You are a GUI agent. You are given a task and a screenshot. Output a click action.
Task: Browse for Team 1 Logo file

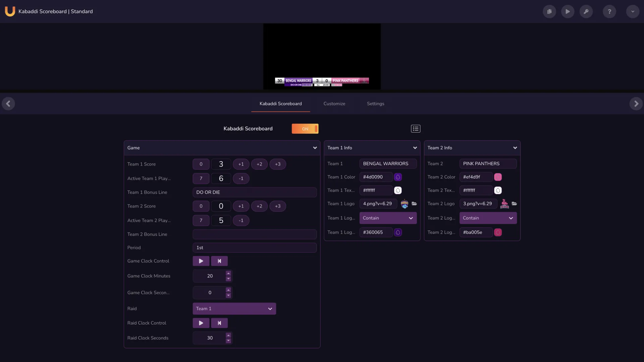tap(414, 203)
